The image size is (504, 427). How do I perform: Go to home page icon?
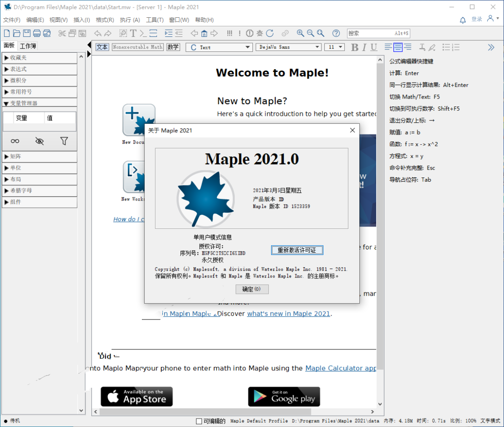coord(204,33)
